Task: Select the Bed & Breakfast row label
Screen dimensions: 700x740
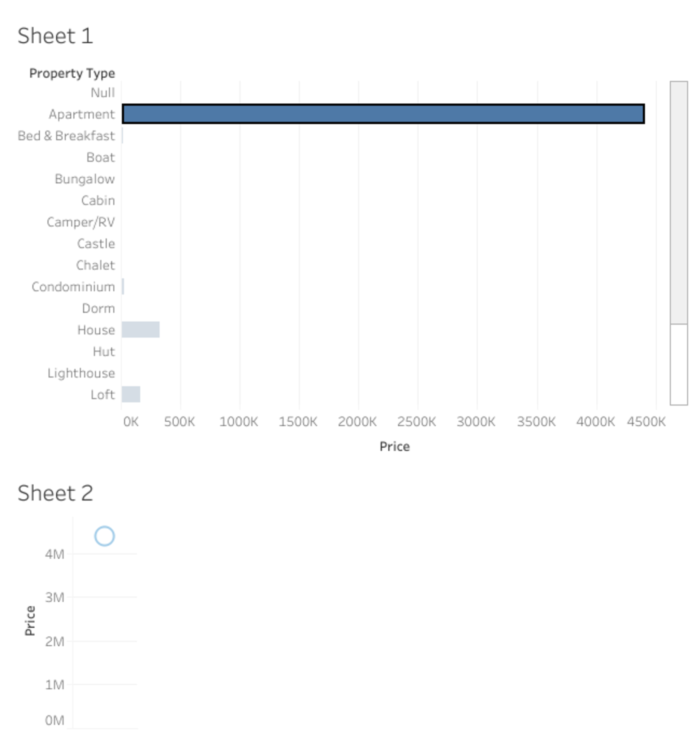Action: click(x=66, y=136)
